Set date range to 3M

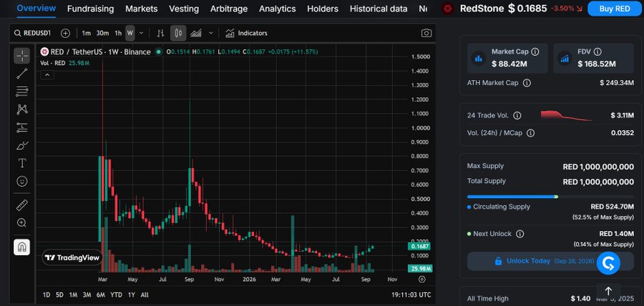pos(87,295)
